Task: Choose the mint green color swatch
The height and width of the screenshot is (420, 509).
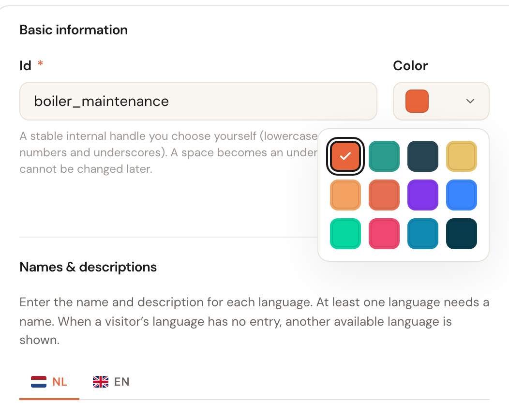Action: 345,234
